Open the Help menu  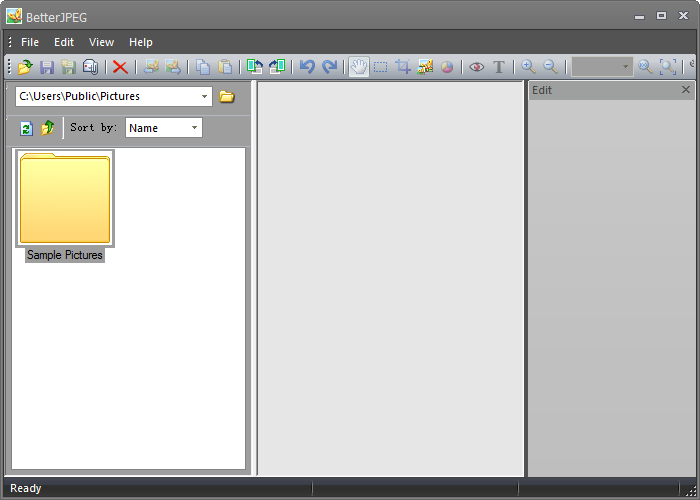click(x=141, y=42)
